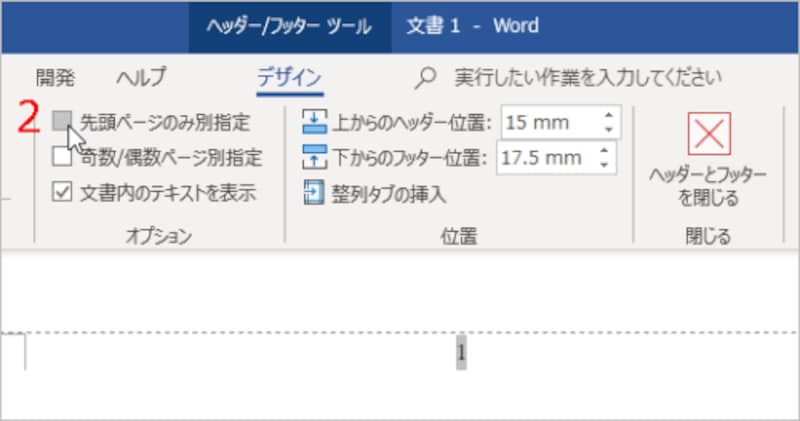
Task: Click the 整列タブの挿入 label
Action: pyautogui.click(x=389, y=194)
